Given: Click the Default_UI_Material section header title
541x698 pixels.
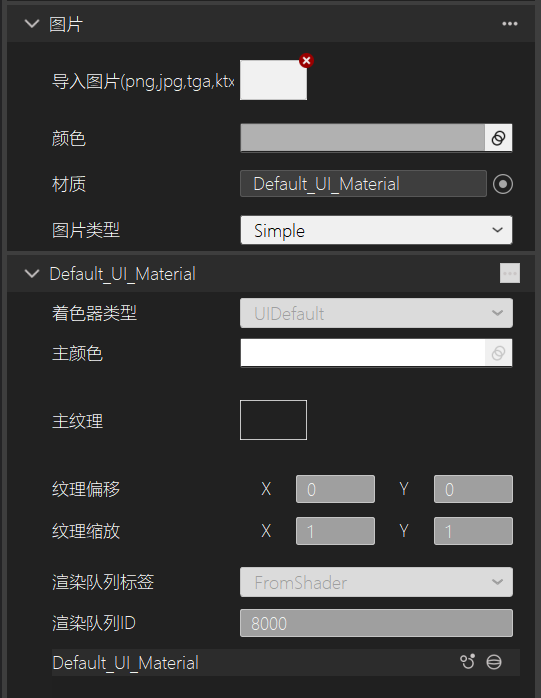Looking at the screenshot, I should point(122,274).
